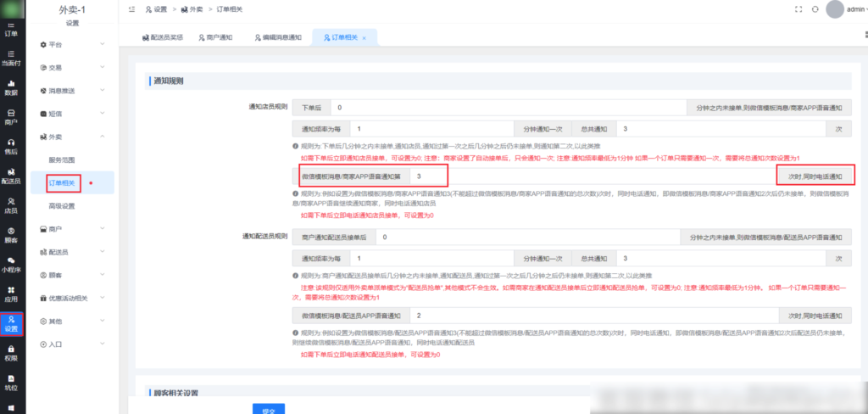The width and height of the screenshot is (868, 414).
Task: Open the 店员 staff icon
Action: 11,205
